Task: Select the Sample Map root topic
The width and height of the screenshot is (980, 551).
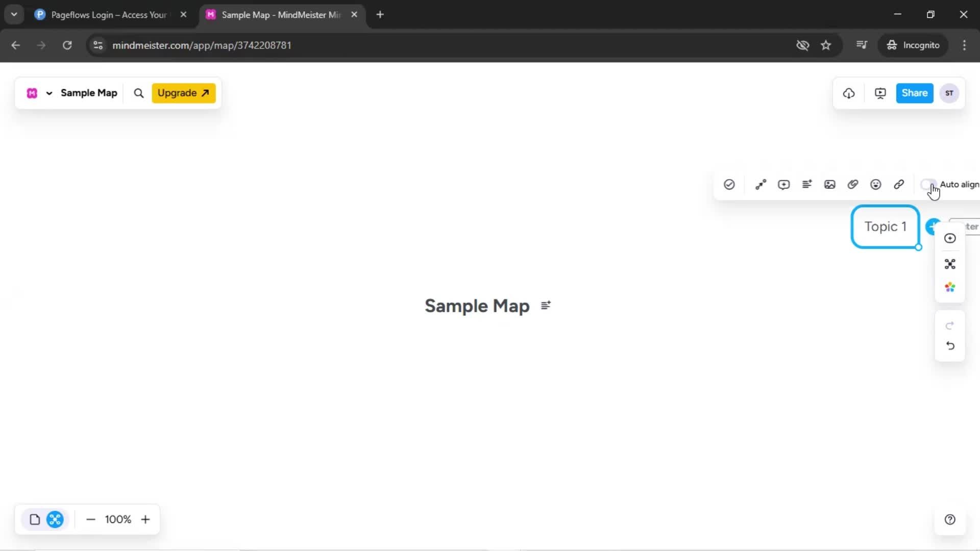Action: 477,306
